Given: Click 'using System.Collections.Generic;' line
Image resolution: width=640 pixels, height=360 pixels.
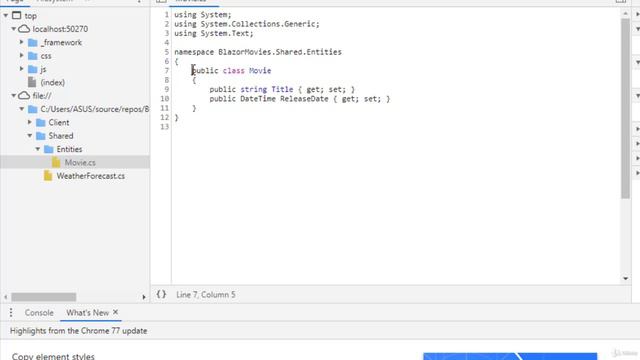Looking at the screenshot, I should pos(247,24).
